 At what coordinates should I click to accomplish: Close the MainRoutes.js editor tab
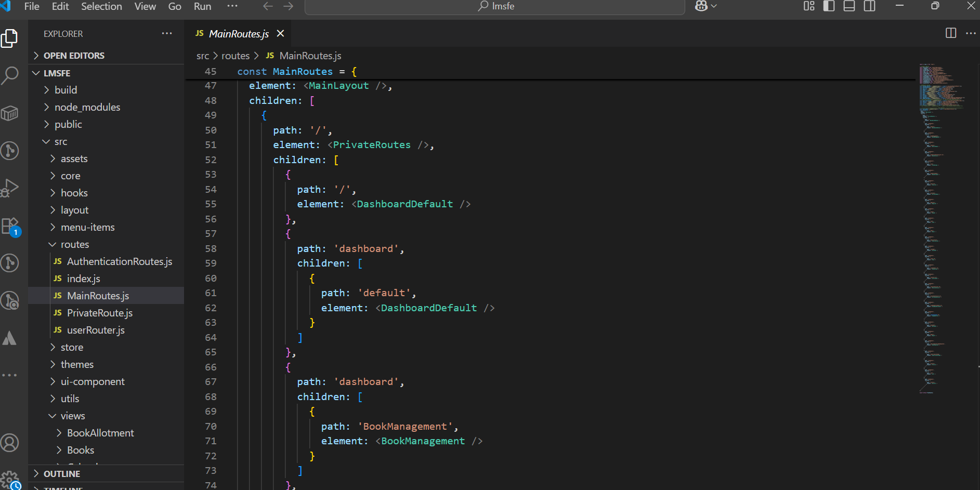[281, 34]
